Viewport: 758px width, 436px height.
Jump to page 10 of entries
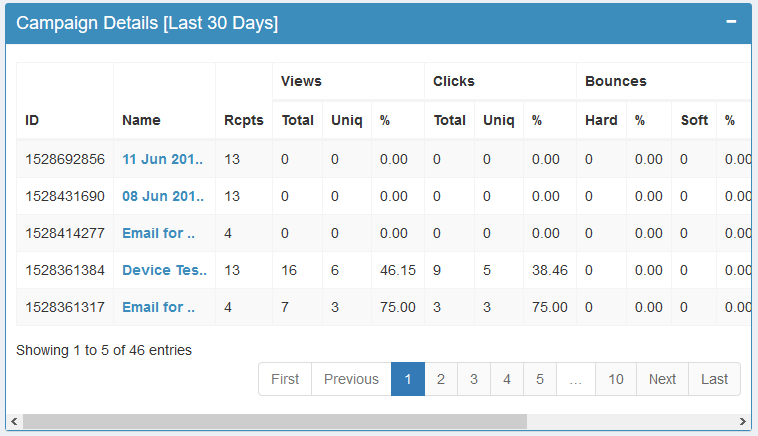(x=616, y=379)
